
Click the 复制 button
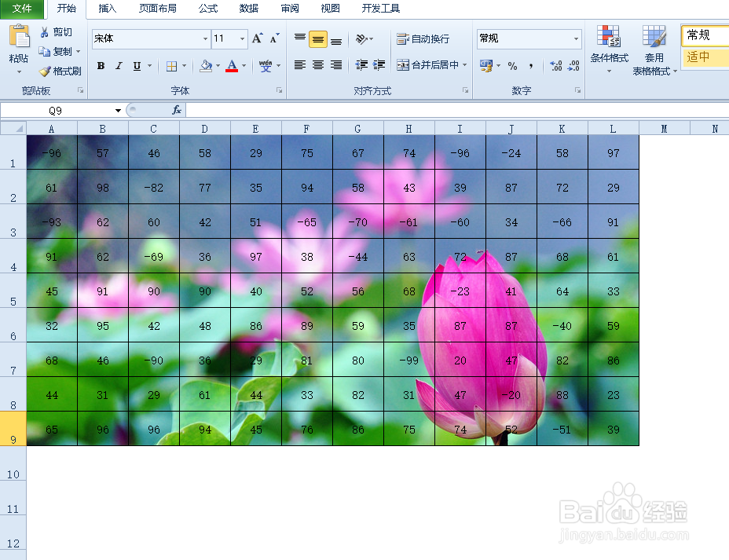60,52
